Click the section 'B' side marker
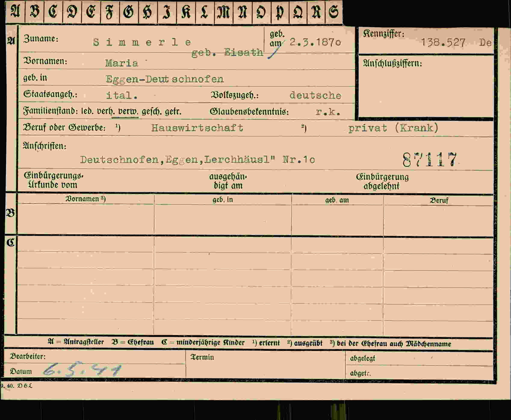 click(x=10, y=213)
